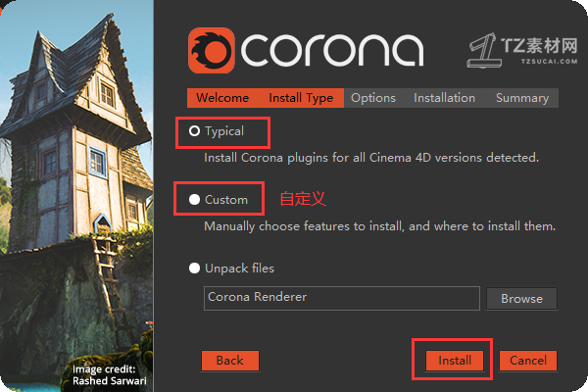
Task: Jump to the Summary tab
Action: coord(522,98)
